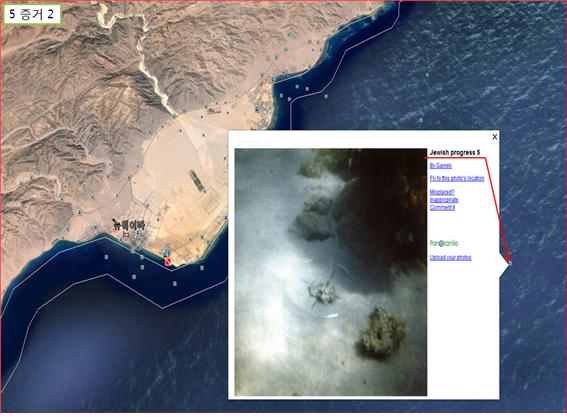Close the Jewish progress 5 photo popup
This screenshot has width=567, height=417.
pyautogui.click(x=495, y=137)
